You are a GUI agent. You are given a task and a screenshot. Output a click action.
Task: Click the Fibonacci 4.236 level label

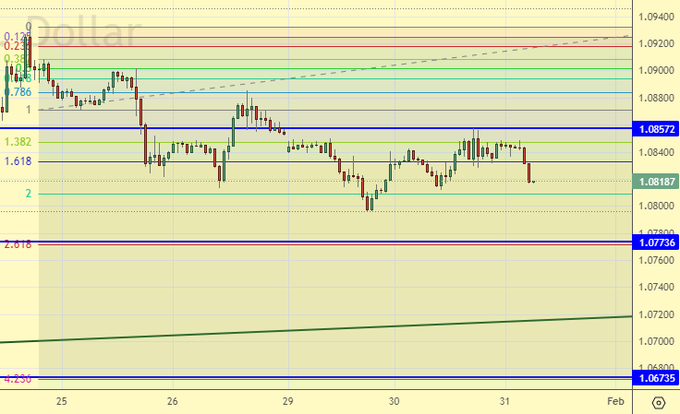point(17,379)
